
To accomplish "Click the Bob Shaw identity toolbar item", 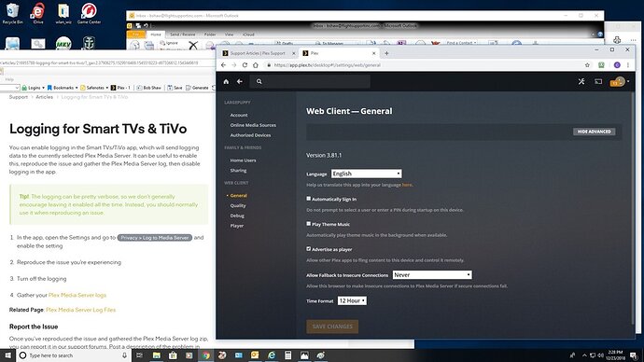I will point(149,88).
